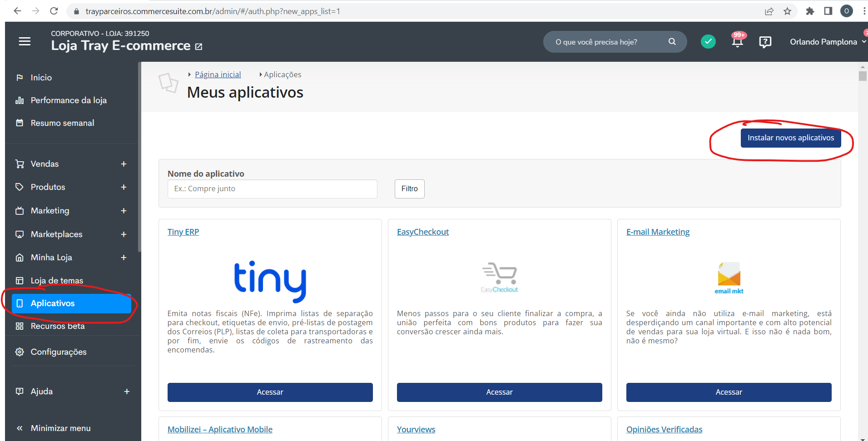Viewport: 868px width, 441px height.
Task: Click the share page icon in address bar
Action: pos(769,11)
